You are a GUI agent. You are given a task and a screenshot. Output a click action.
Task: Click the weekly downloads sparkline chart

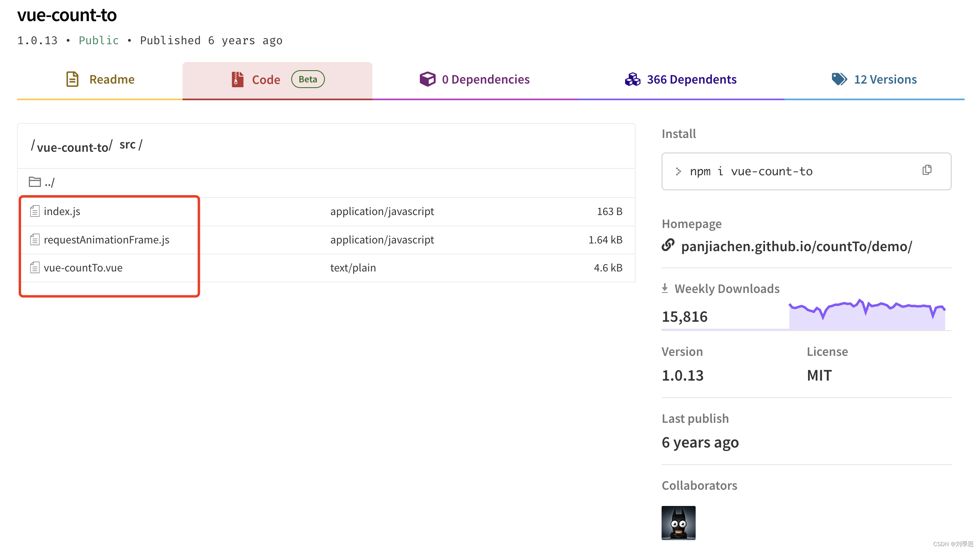pyautogui.click(x=866, y=316)
